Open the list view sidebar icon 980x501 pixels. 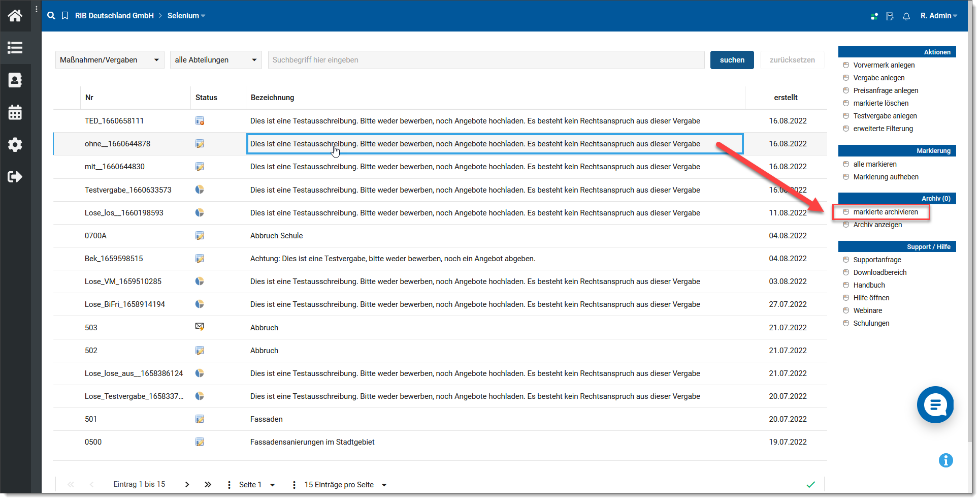pyautogui.click(x=15, y=48)
